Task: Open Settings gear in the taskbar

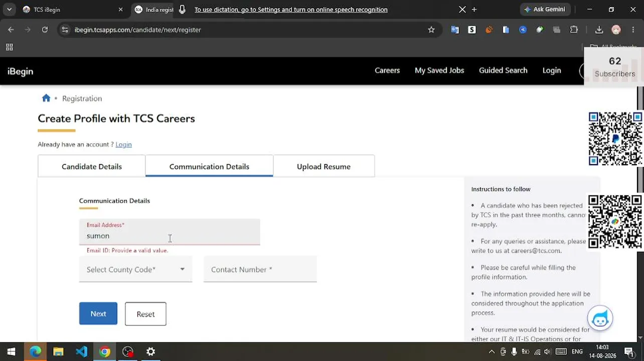Action: click(x=151, y=351)
